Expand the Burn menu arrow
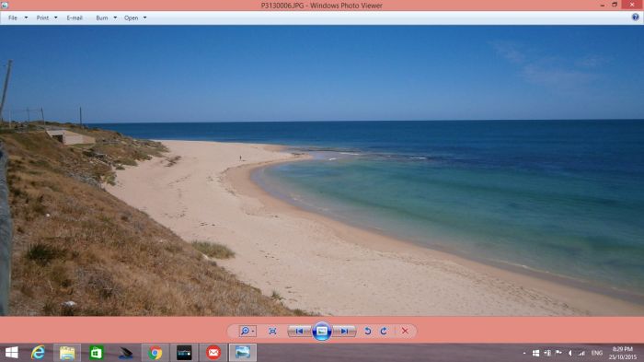This screenshot has width=644, height=362. click(x=115, y=18)
